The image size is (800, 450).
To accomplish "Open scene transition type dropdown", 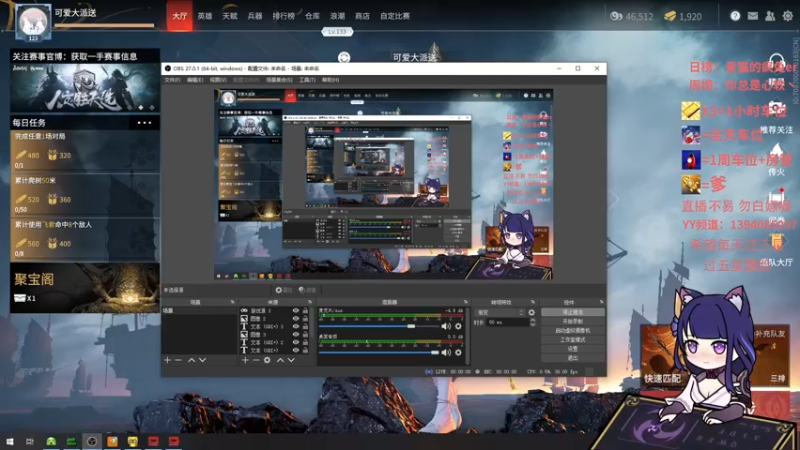I will click(x=499, y=312).
